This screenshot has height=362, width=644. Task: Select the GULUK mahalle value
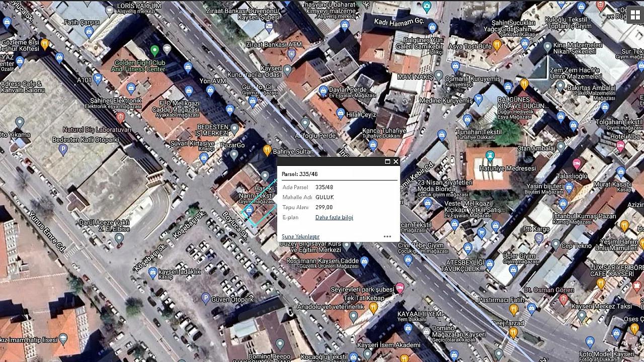pos(325,197)
